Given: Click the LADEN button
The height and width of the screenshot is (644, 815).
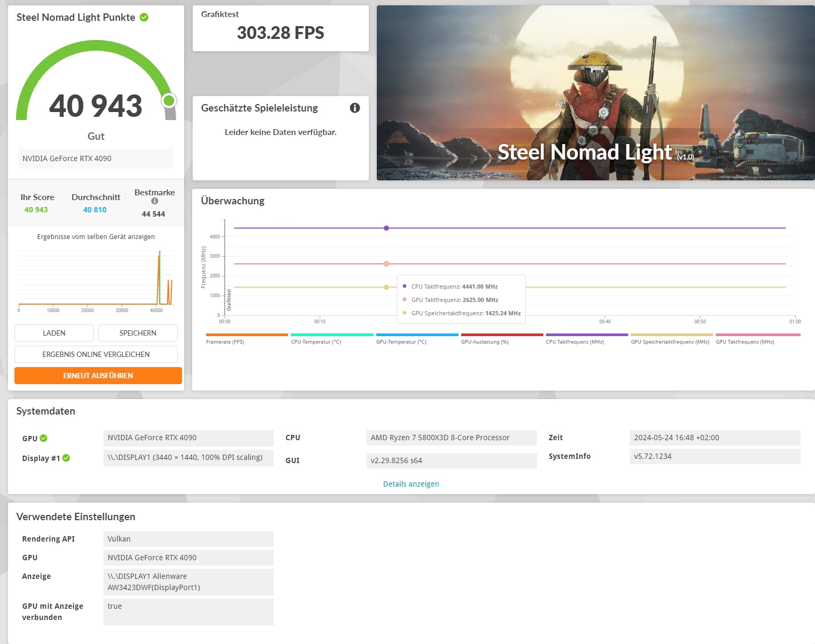Looking at the screenshot, I should coord(54,333).
